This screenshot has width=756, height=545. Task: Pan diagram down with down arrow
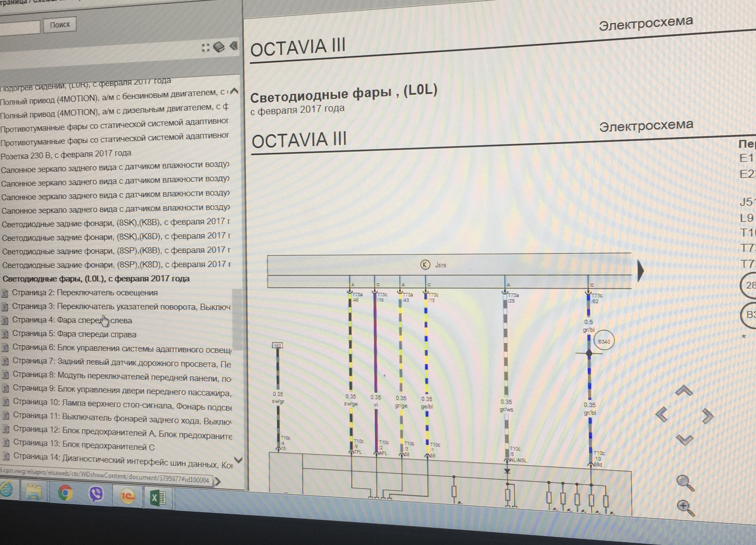(x=685, y=440)
